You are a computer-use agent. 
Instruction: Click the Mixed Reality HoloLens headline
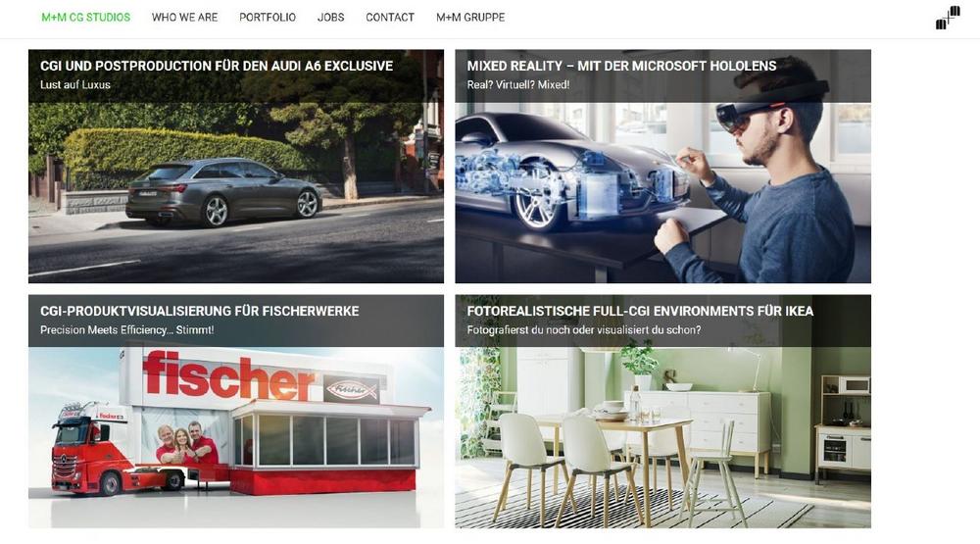[x=621, y=66]
